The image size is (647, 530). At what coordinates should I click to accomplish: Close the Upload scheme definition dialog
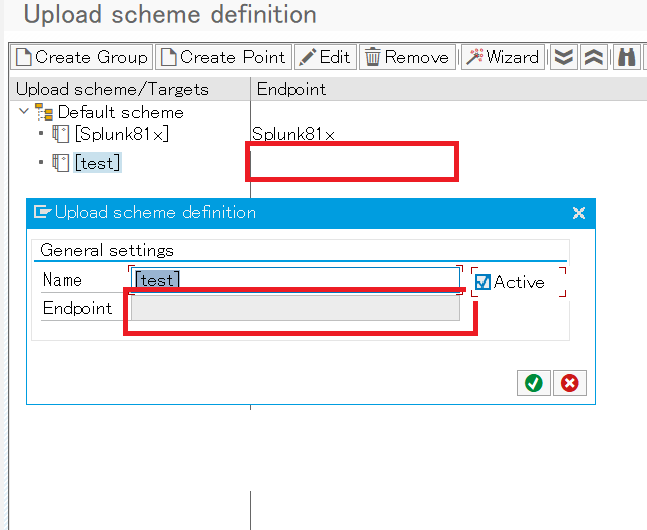tap(578, 213)
